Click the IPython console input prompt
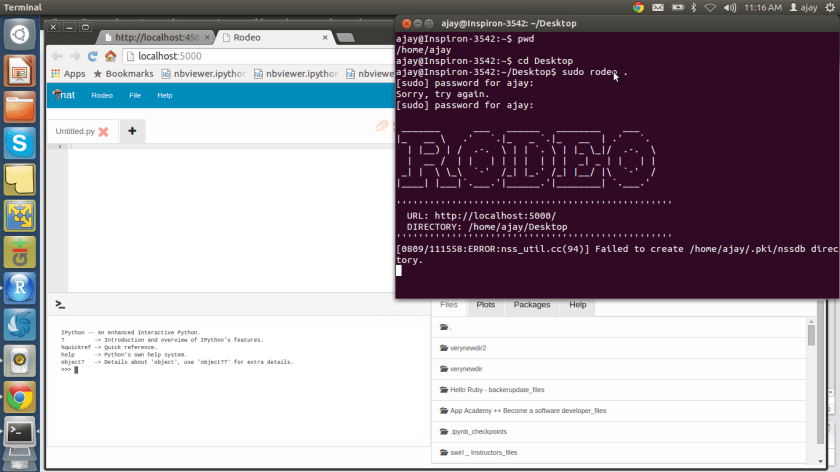Viewport: 840px width, 472px height. [76, 370]
